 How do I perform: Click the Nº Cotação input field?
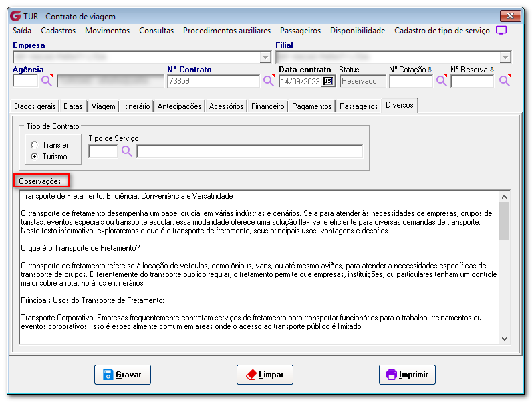point(411,81)
